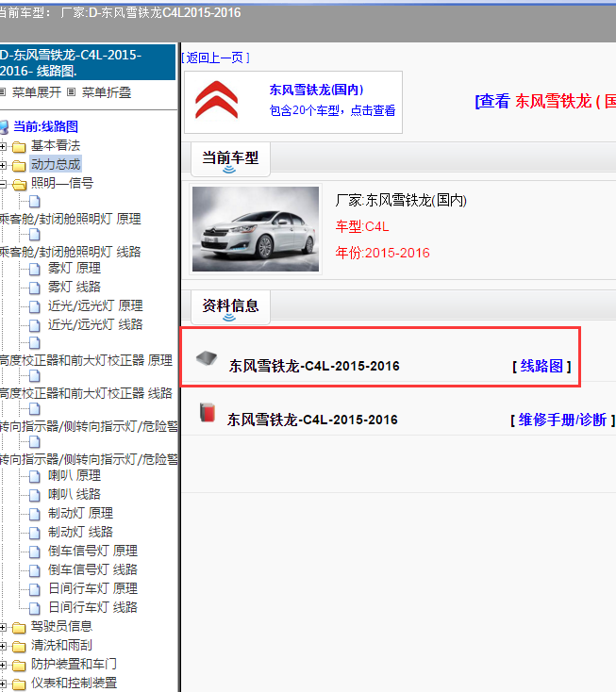Select the 基本看法 folder label

coord(56,145)
